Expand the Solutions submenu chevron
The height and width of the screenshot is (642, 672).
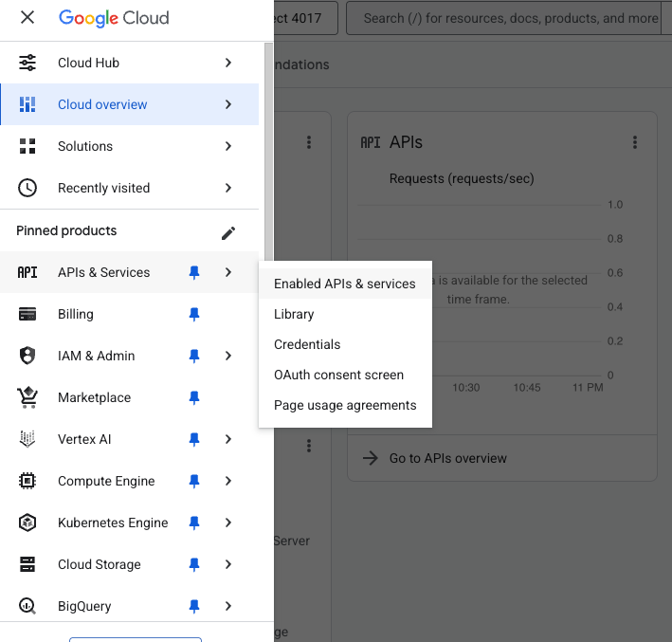point(228,146)
